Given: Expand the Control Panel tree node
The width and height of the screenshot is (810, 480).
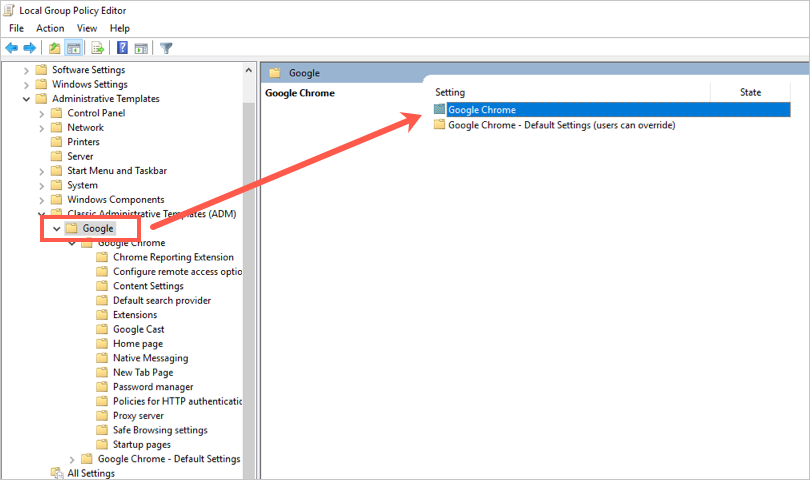Looking at the screenshot, I should (42, 113).
